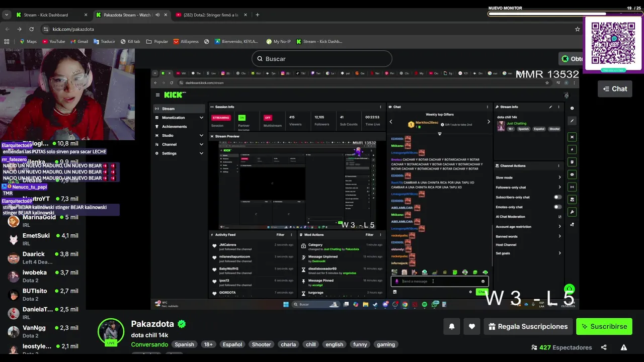Click the Conversando category link

(x=149, y=344)
